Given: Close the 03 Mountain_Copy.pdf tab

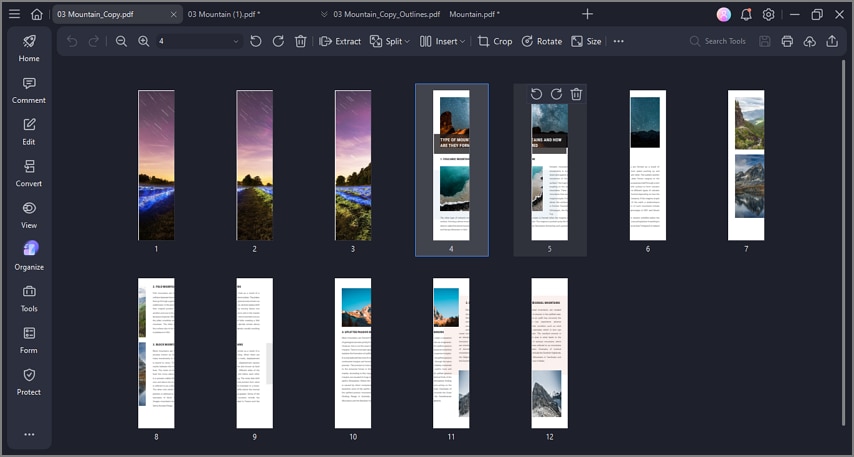Looking at the screenshot, I should (x=174, y=14).
